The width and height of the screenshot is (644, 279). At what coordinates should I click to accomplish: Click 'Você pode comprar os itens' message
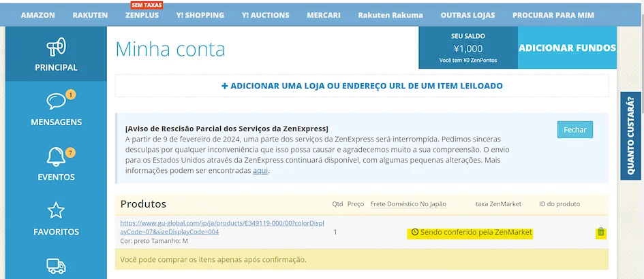click(x=213, y=259)
